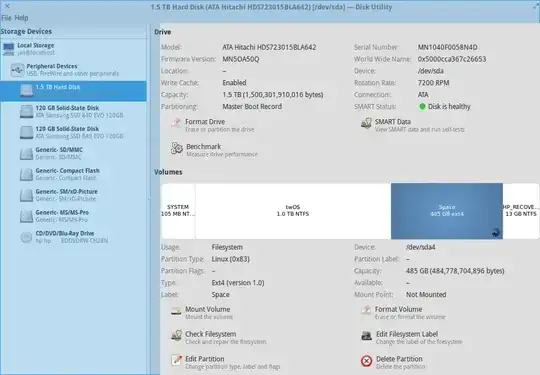The width and height of the screenshot is (540, 375).
Task: Click the second 120 GB Solid-State Disk icon
Action: (27, 133)
